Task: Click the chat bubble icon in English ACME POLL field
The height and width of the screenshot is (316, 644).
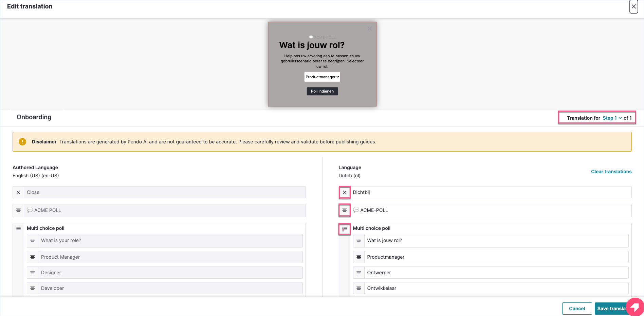Action: [30, 210]
